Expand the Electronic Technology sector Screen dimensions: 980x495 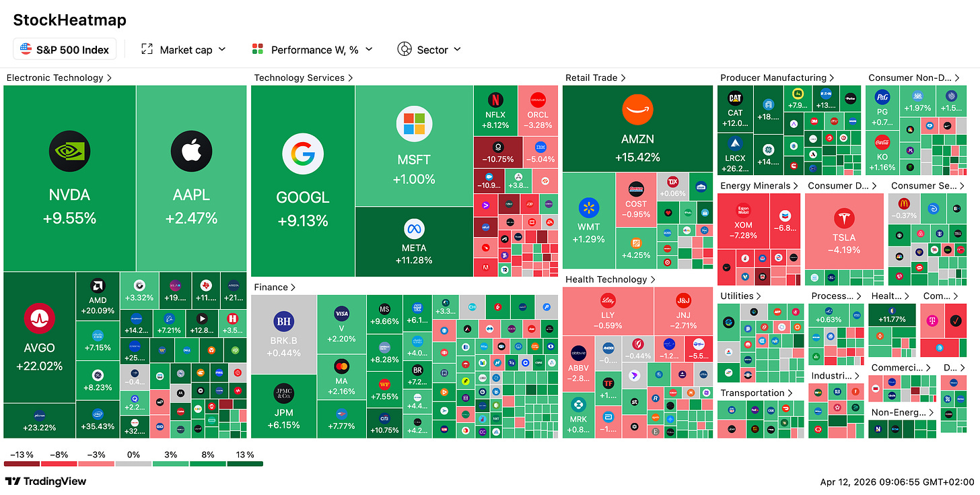[59, 77]
